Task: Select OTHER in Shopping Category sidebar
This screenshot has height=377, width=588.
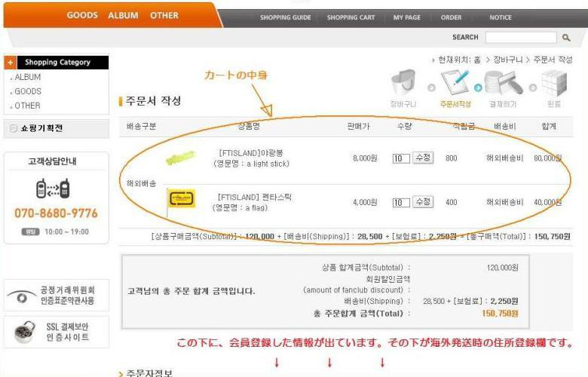Action: [27, 106]
